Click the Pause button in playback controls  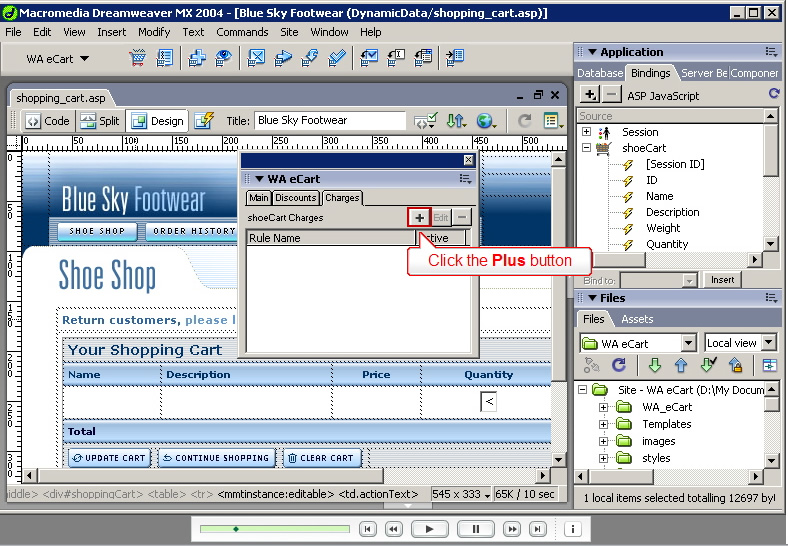(475, 529)
